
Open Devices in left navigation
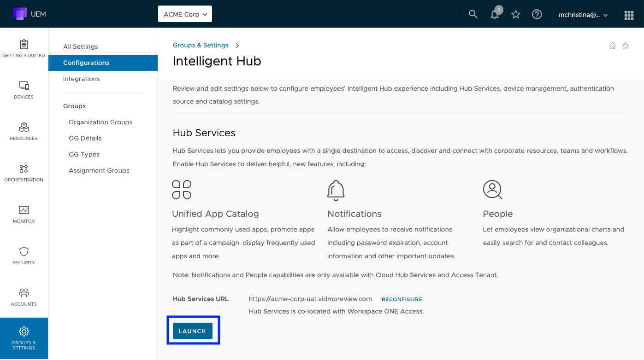[24, 90]
